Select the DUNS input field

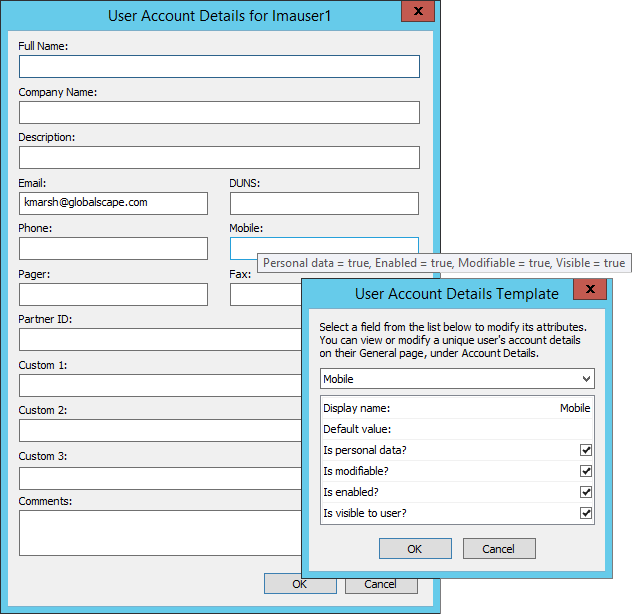coord(324,203)
